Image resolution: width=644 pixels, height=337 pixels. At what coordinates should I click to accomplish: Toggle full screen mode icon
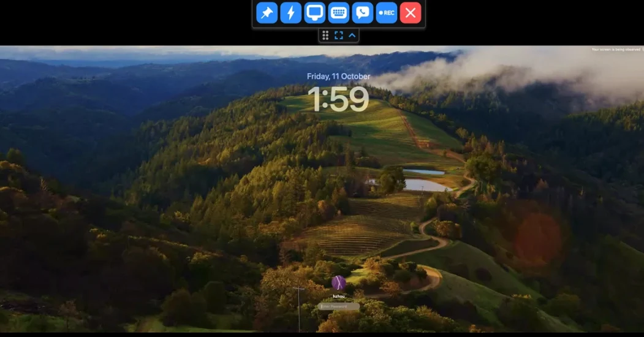pyautogui.click(x=339, y=36)
